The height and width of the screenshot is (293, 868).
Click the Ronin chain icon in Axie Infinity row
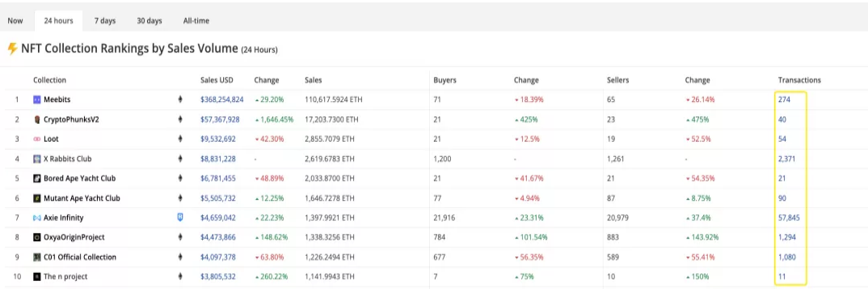pyautogui.click(x=179, y=218)
